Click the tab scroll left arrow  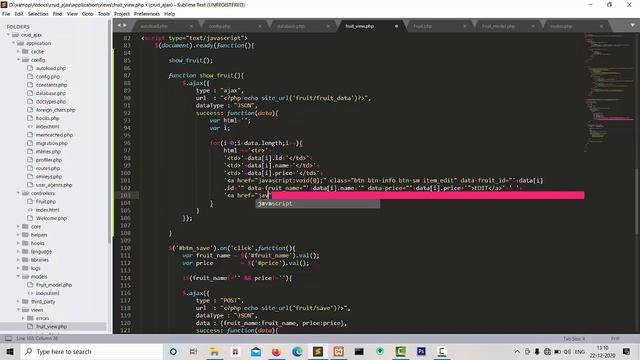[119, 25]
